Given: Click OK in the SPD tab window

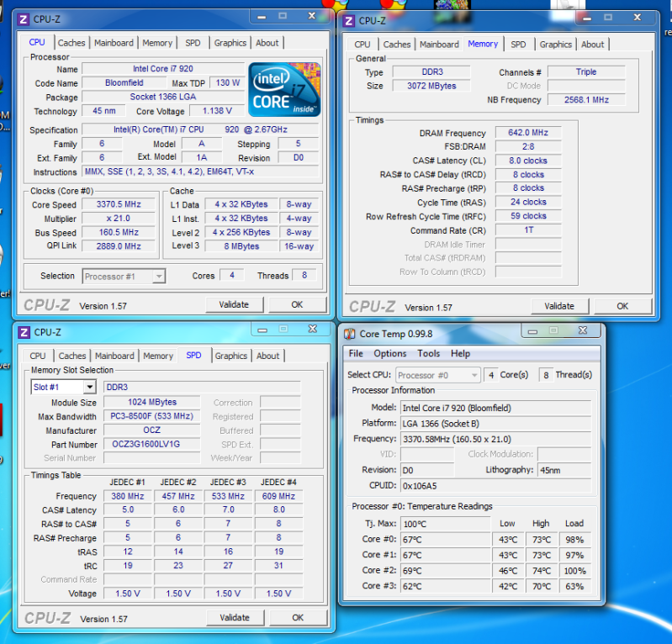Looking at the screenshot, I should coord(298,617).
